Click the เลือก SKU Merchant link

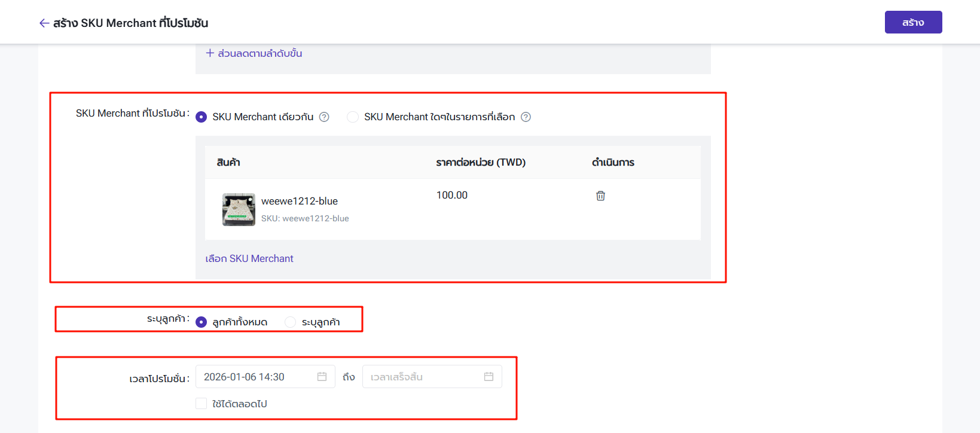click(x=249, y=258)
